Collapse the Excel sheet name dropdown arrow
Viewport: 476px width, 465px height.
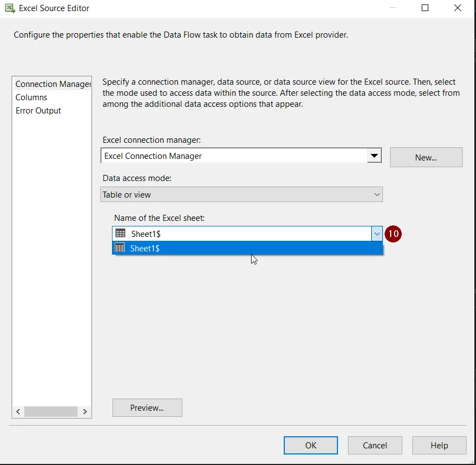377,234
